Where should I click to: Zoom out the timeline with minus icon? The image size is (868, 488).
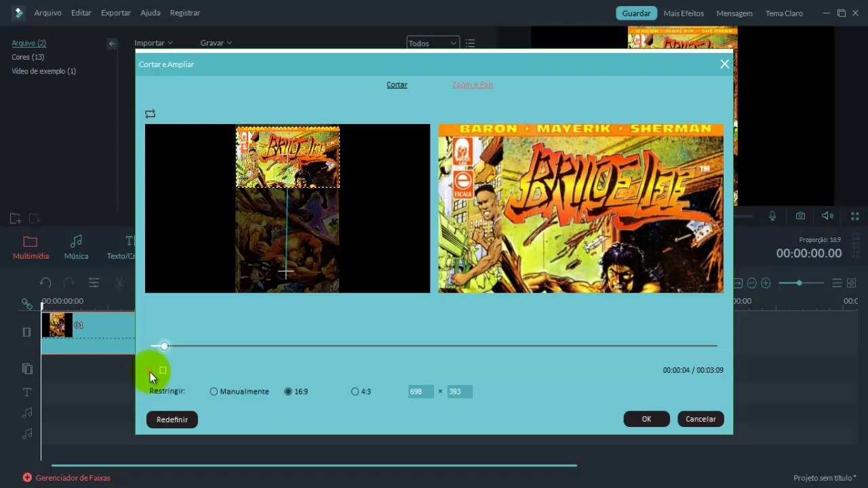751,283
